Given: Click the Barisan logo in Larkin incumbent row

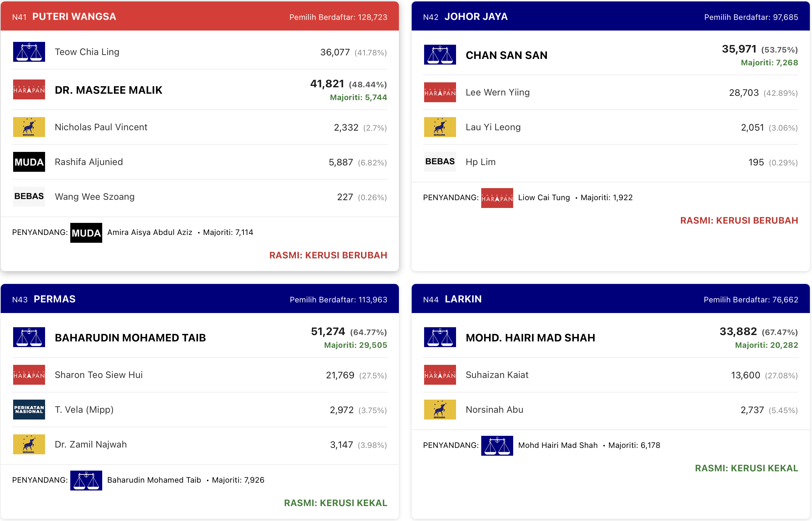Looking at the screenshot, I should [497, 446].
